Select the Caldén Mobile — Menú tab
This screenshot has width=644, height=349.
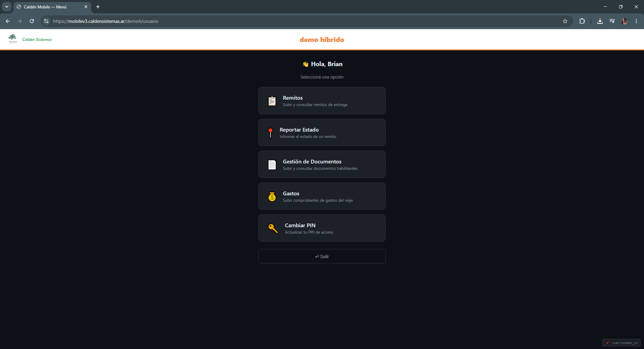tap(52, 7)
